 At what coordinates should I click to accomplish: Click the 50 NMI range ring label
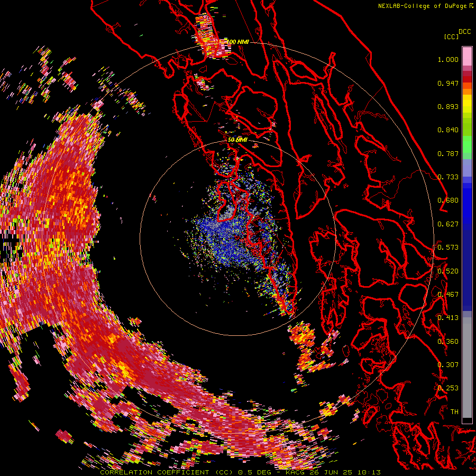[237, 140]
